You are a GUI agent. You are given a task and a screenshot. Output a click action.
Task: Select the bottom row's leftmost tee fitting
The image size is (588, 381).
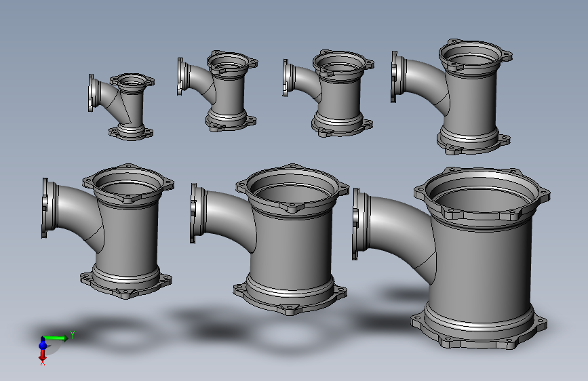(x=108, y=230)
